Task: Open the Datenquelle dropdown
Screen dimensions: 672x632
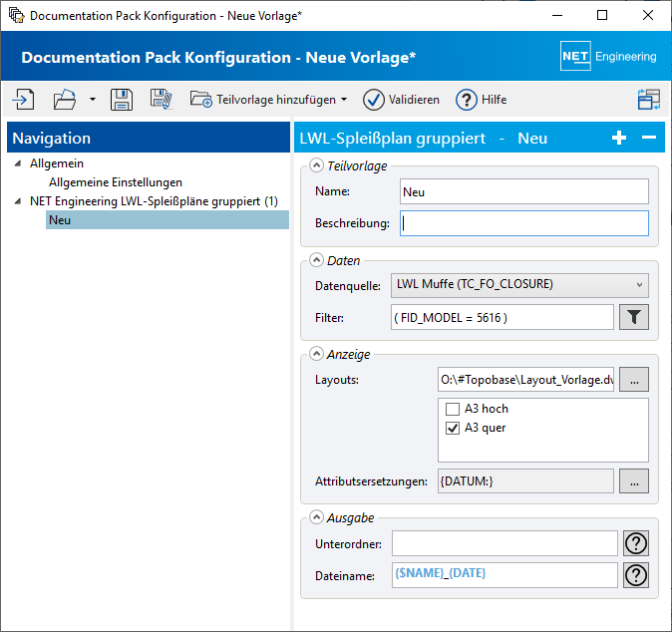Action: (x=638, y=285)
